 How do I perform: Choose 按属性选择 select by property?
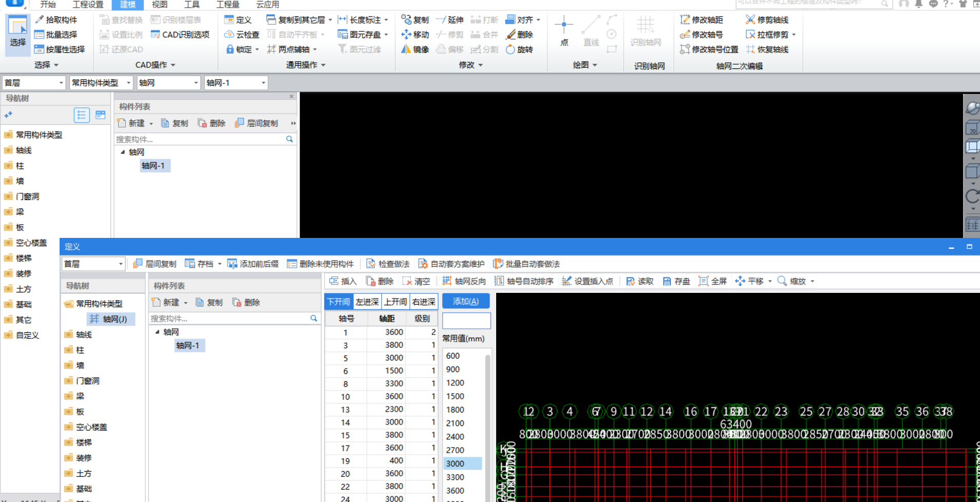point(60,49)
